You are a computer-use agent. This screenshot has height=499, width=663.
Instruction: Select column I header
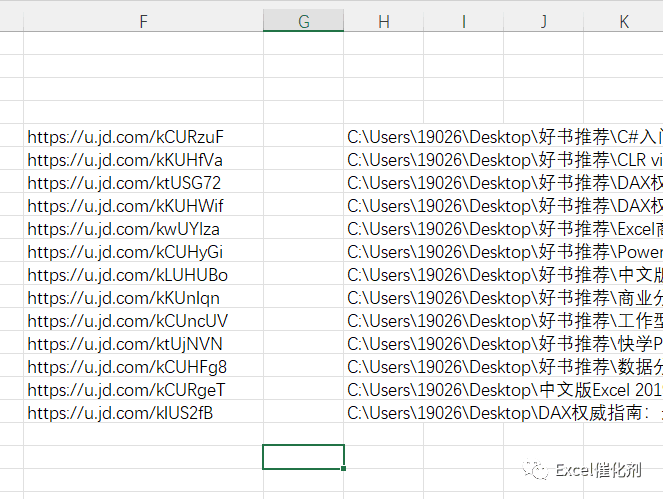click(x=463, y=21)
